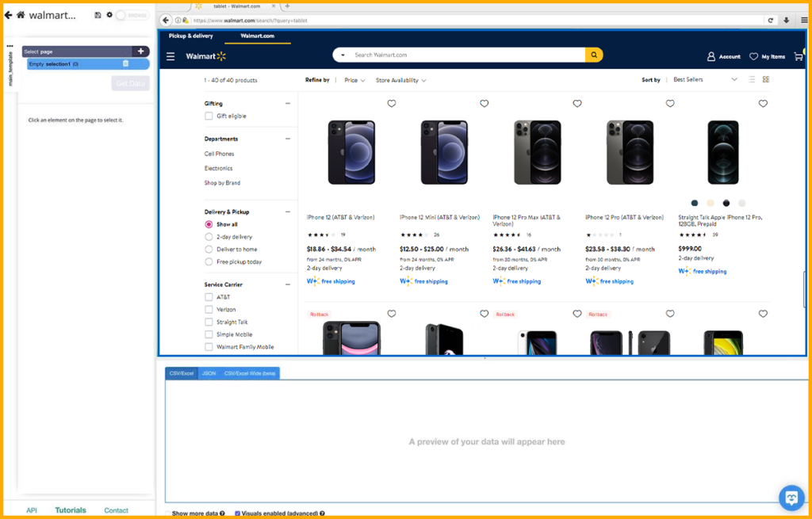
Task: Pick the gold color swatch
Action: (x=710, y=204)
